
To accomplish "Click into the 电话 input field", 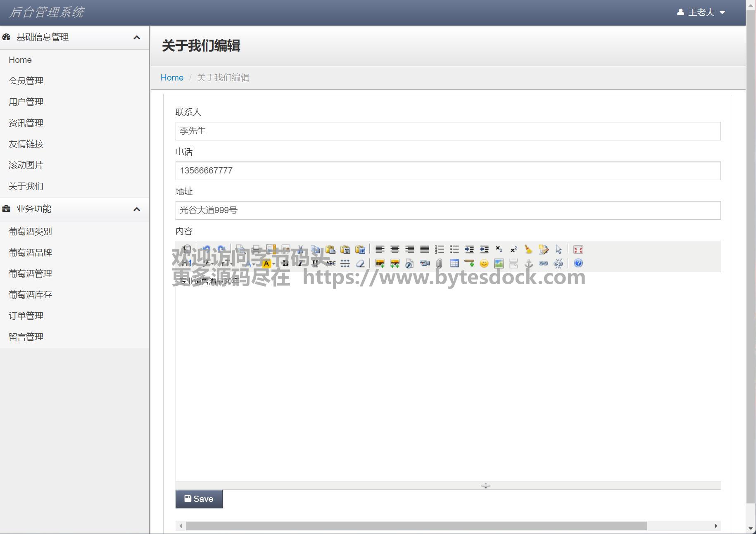I will [448, 171].
